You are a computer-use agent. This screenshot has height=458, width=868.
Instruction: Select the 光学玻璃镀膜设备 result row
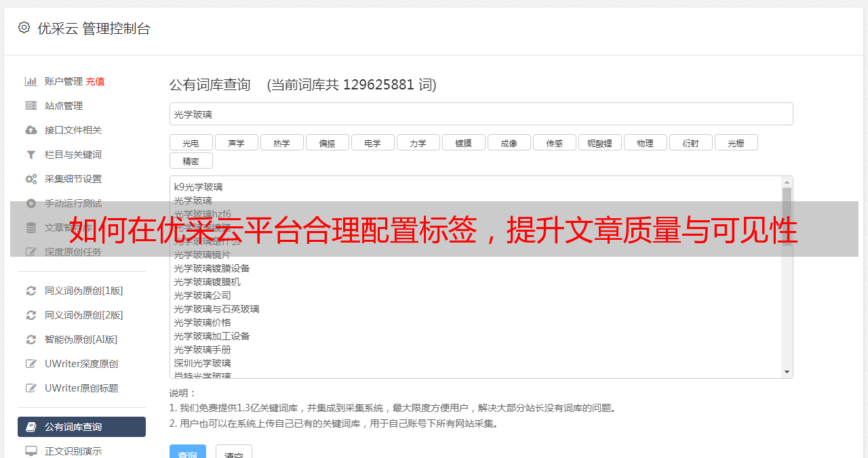click(475, 268)
